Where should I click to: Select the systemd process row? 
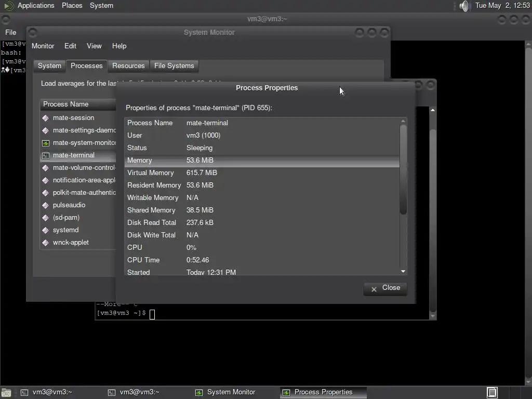pyautogui.click(x=78, y=230)
